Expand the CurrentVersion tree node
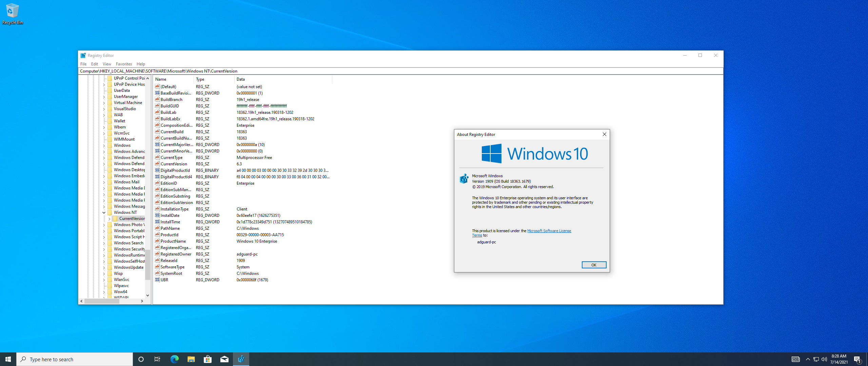Viewport: 868px width, 366px height. point(109,219)
